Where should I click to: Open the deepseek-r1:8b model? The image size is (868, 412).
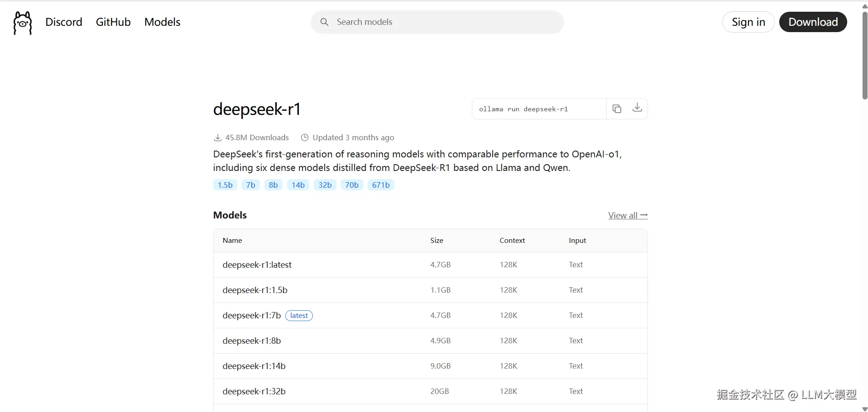pos(252,341)
